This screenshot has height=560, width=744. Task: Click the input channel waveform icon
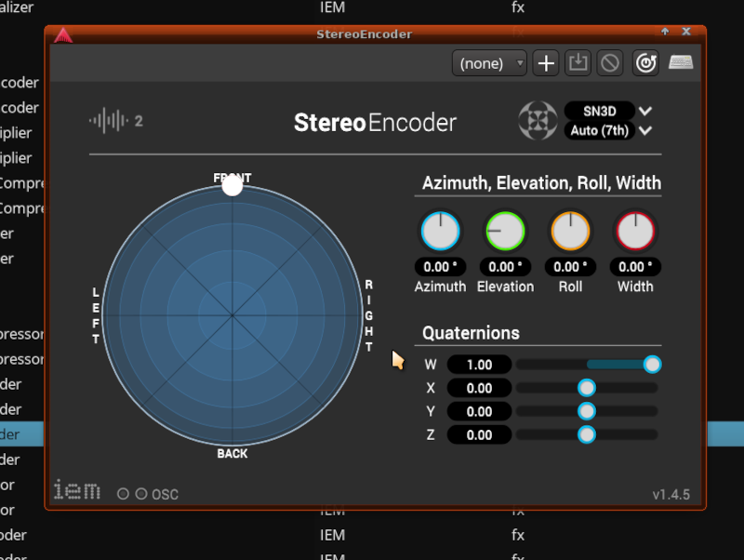[x=108, y=121]
